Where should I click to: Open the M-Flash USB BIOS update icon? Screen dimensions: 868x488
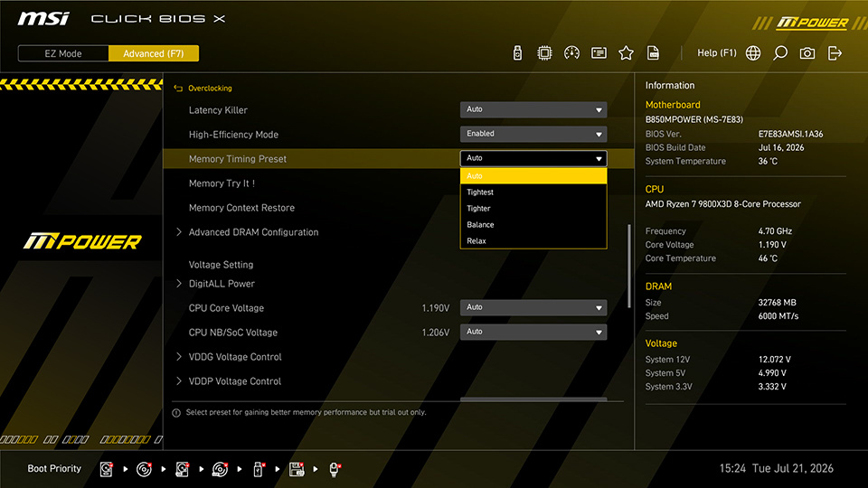(x=517, y=53)
